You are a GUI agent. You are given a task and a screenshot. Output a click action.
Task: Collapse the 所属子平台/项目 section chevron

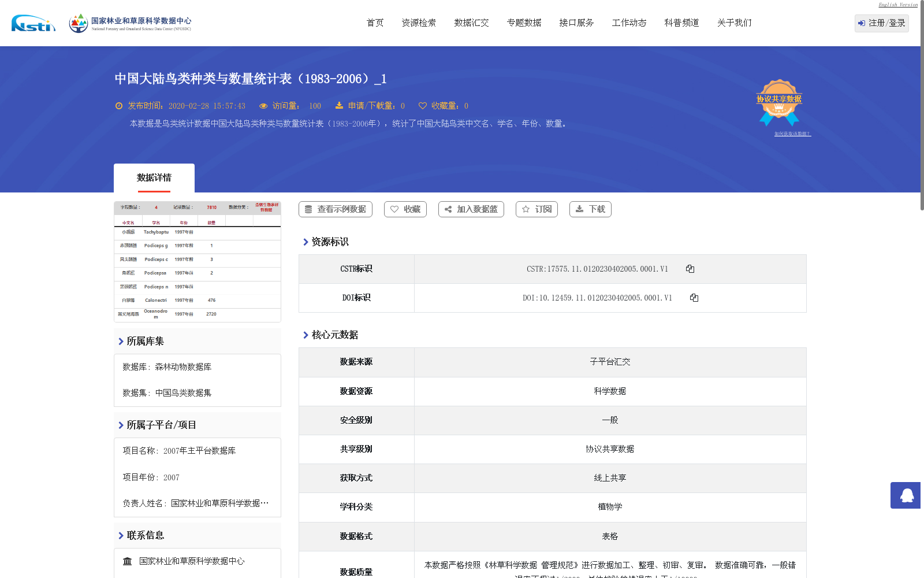(x=121, y=425)
